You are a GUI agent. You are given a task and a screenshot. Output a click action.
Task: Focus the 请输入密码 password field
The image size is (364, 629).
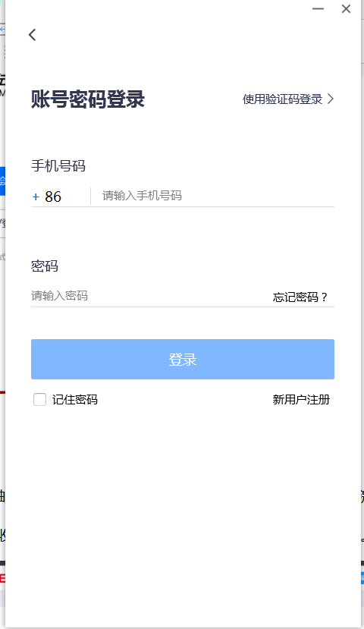click(150, 296)
